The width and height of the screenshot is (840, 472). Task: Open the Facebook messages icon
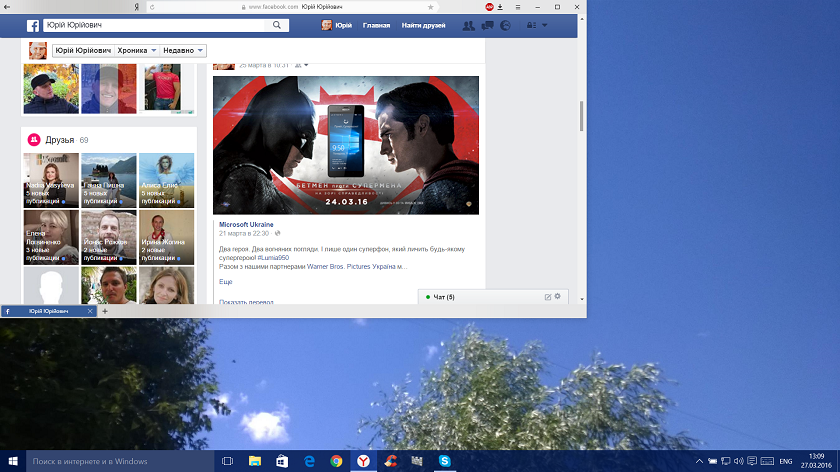(487, 25)
